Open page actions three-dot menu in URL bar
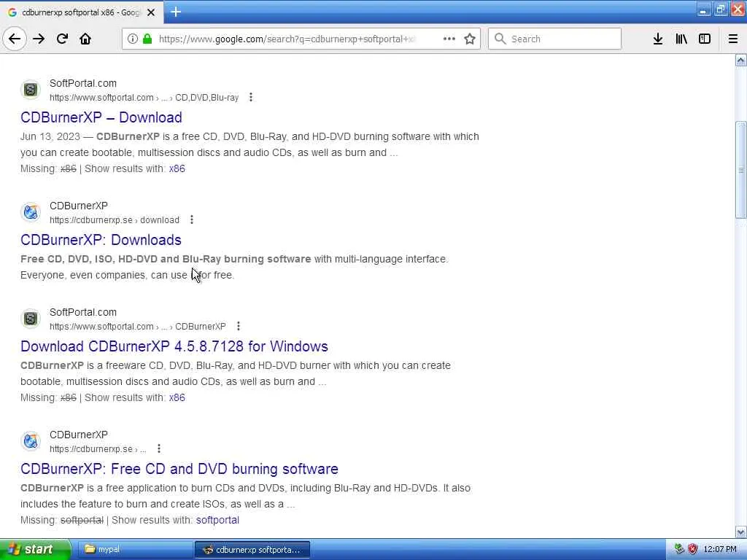The width and height of the screenshot is (747, 560). click(x=449, y=39)
